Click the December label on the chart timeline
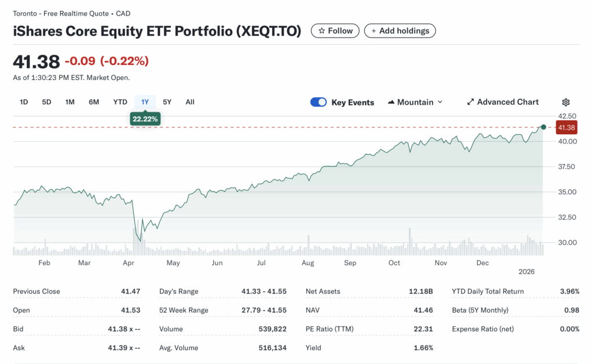Viewport: 593px width, 364px height. 482,263
